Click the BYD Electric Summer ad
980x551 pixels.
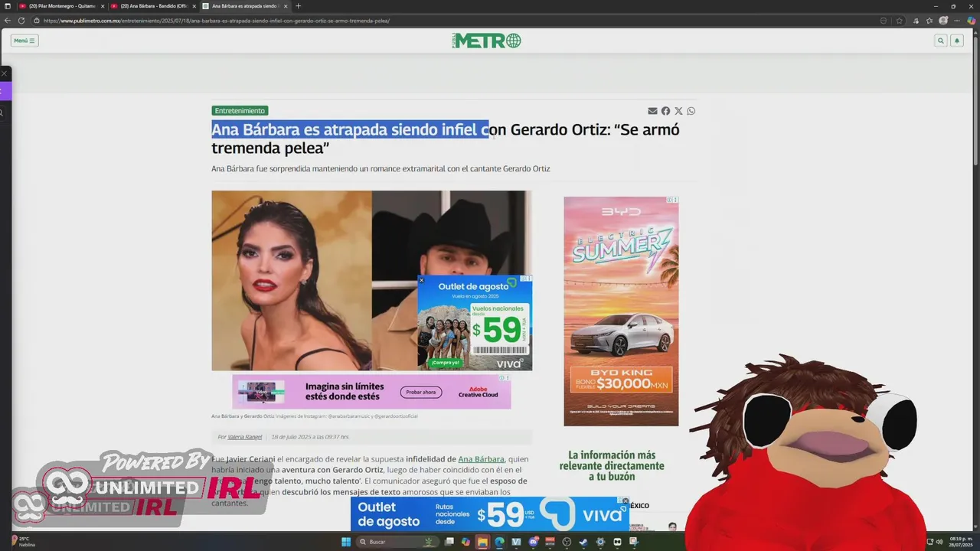621,311
